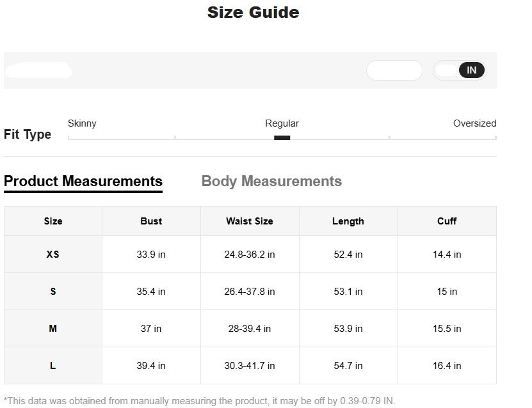The width and height of the screenshot is (532, 408).
Task: Click the Regular marker on the Fit Type slider
Action: [282, 137]
